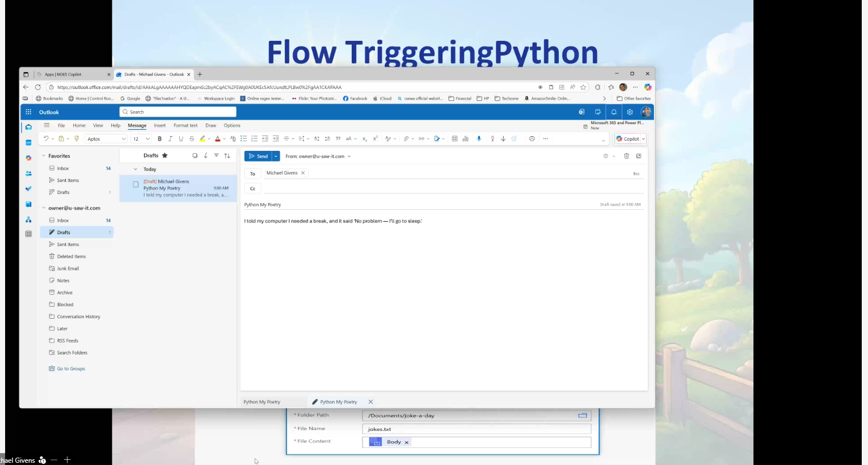
Task: Follow the Go to Groups link
Action: [71, 369]
